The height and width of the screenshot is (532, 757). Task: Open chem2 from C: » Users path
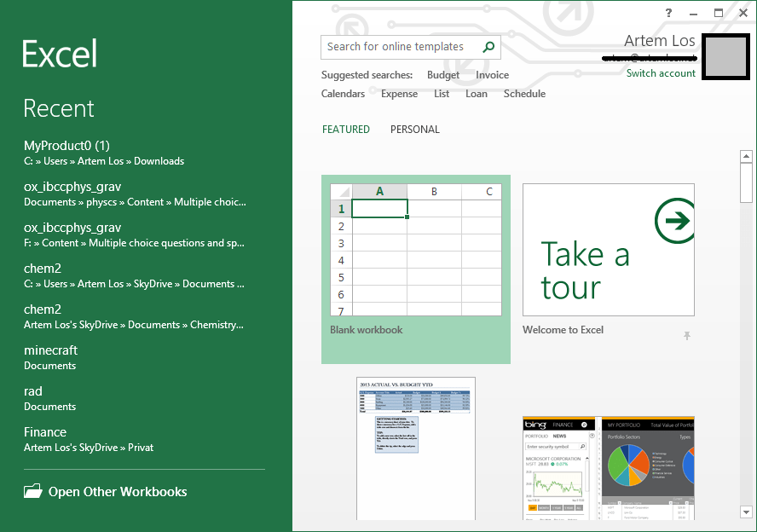pos(145,275)
